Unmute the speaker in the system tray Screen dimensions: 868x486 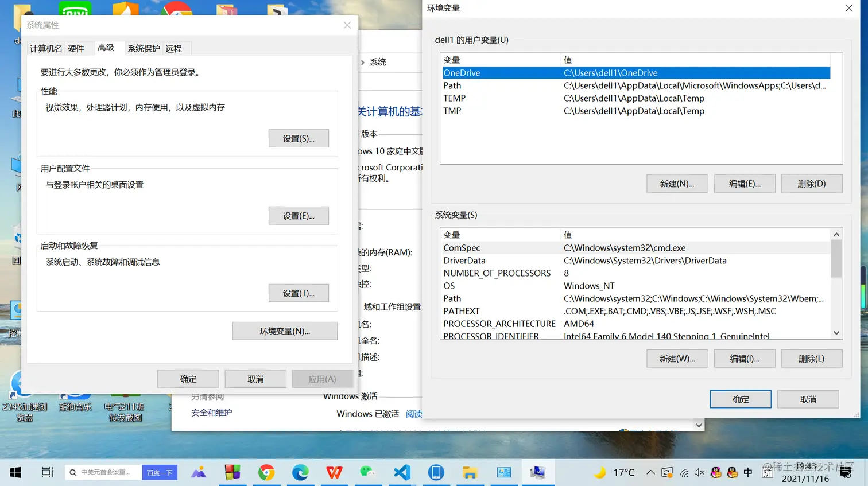[699, 472]
